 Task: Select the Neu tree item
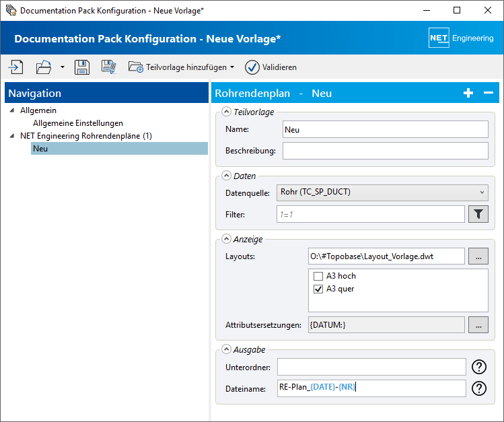tap(119, 149)
